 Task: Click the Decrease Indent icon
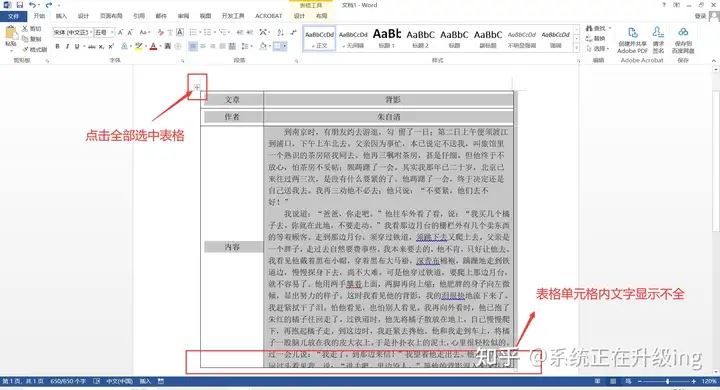tap(240, 32)
